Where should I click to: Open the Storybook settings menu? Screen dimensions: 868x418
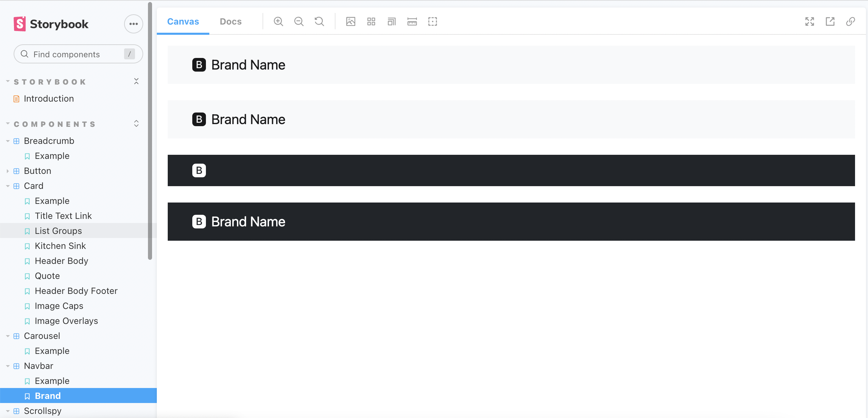pyautogui.click(x=133, y=24)
